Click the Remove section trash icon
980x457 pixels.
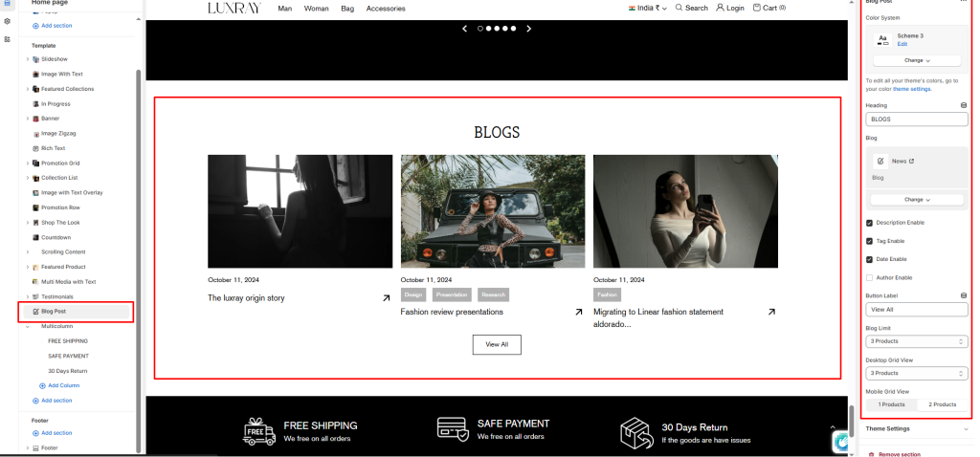[871, 454]
